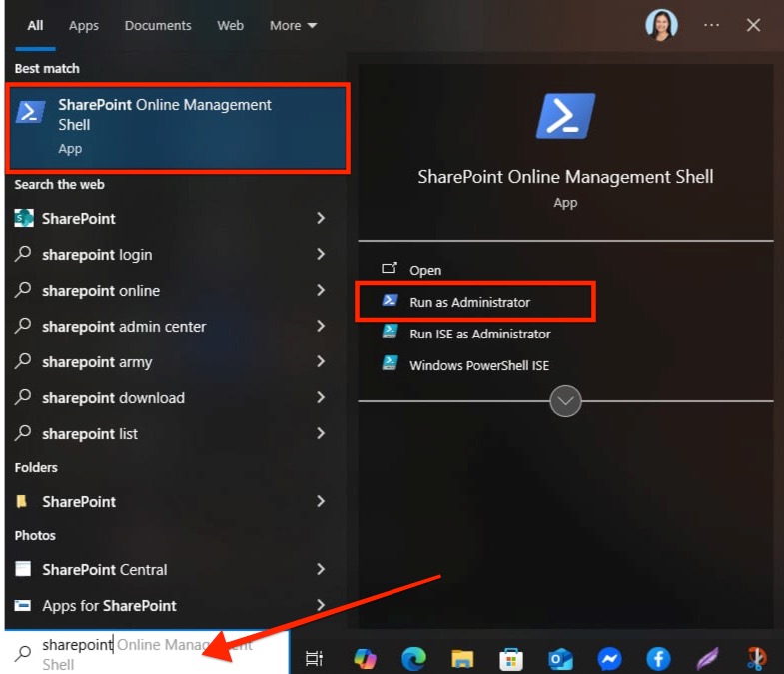784x674 pixels.
Task: Choose Windows PowerShell ISE
Action: tap(479, 366)
